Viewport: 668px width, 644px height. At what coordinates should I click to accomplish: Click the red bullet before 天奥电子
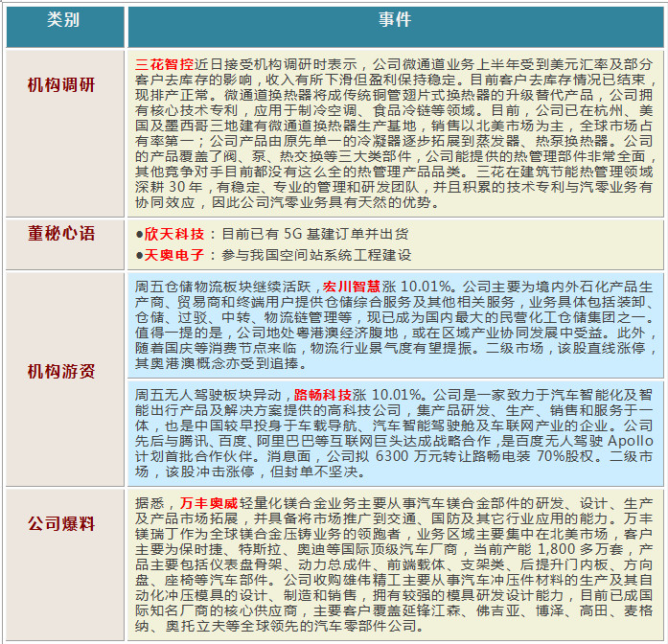pyautogui.click(x=140, y=255)
